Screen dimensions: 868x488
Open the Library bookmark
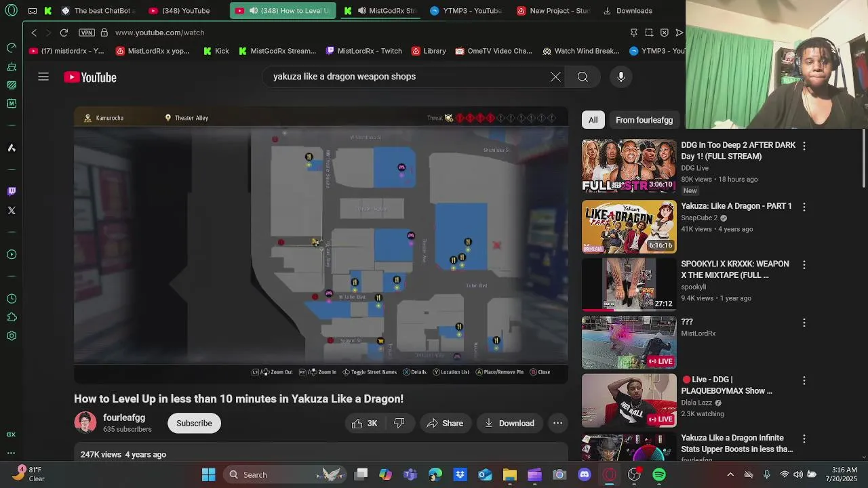point(428,51)
